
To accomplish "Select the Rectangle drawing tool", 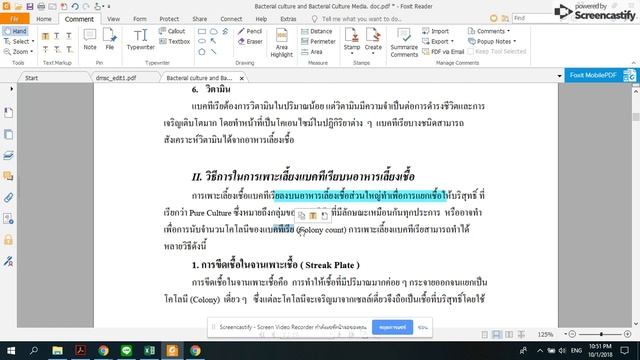I will pos(202,31).
